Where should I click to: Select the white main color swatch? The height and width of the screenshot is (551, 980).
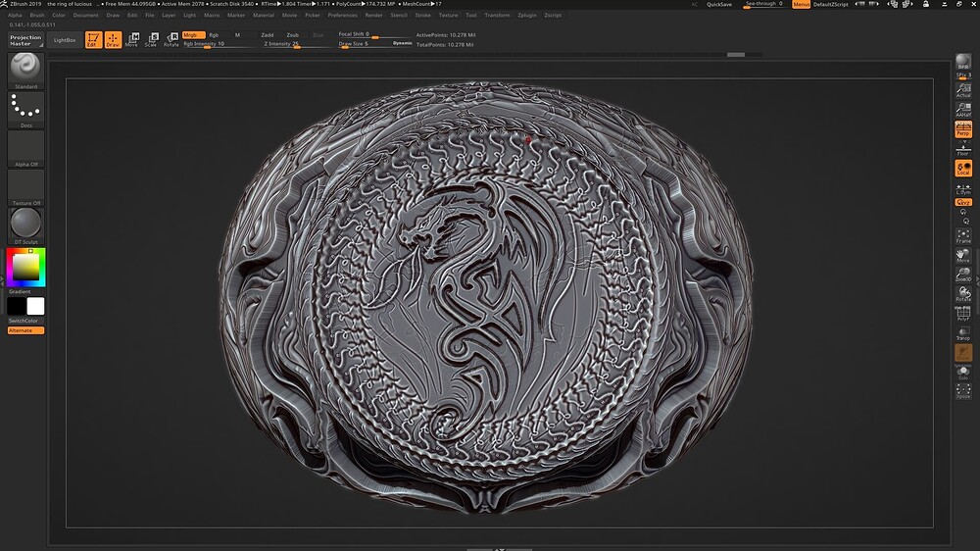35,306
